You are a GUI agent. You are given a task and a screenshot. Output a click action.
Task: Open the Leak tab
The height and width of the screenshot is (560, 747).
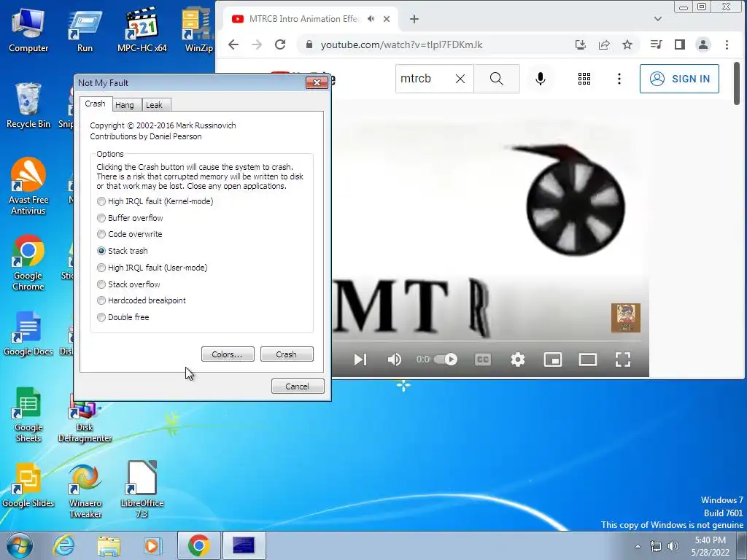pyautogui.click(x=155, y=105)
